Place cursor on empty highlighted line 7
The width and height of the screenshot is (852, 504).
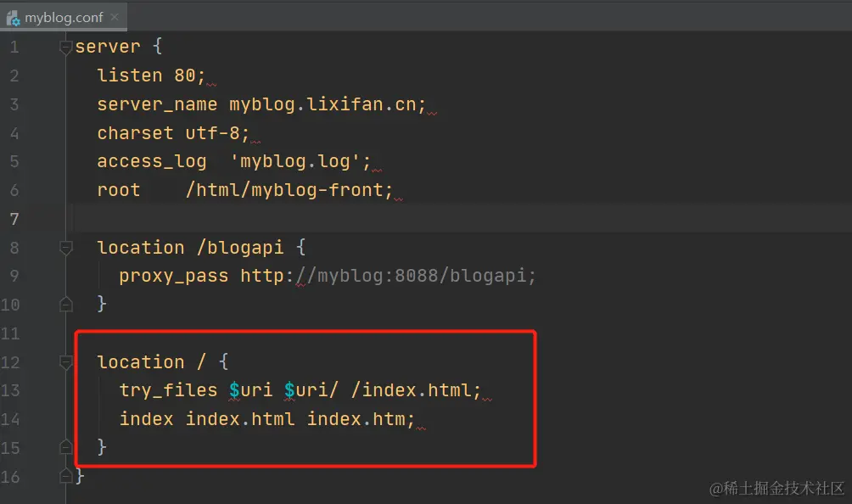pos(462,219)
